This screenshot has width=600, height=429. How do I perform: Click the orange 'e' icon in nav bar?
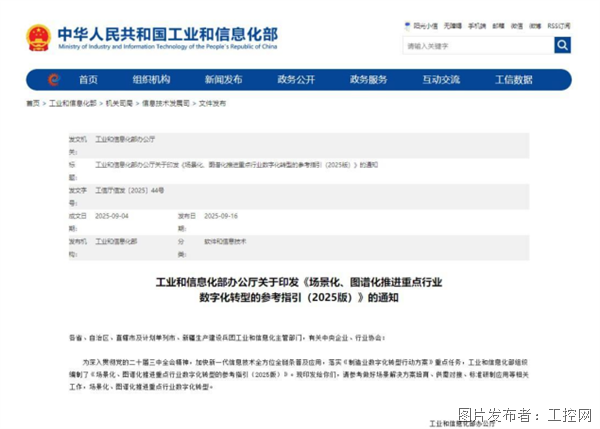(x=54, y=80)
